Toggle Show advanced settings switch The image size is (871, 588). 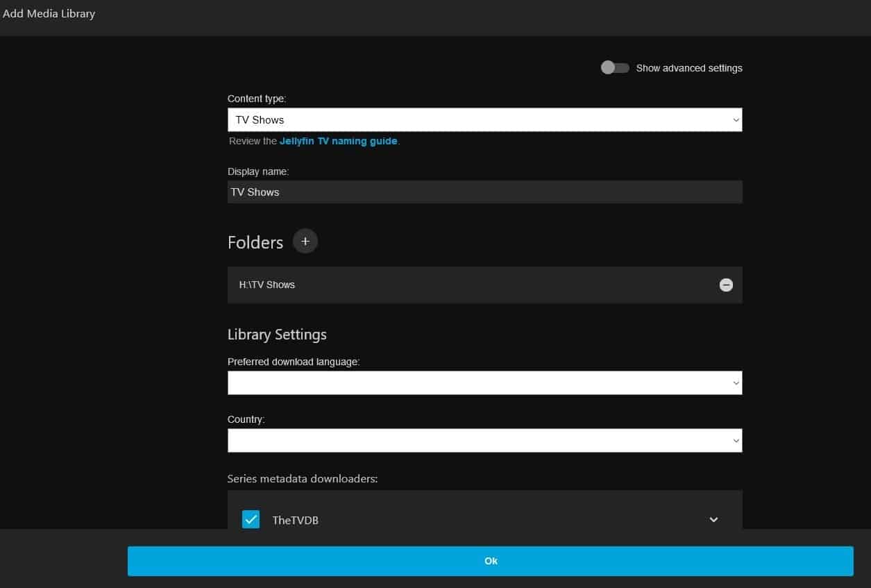tap(615, 68)
